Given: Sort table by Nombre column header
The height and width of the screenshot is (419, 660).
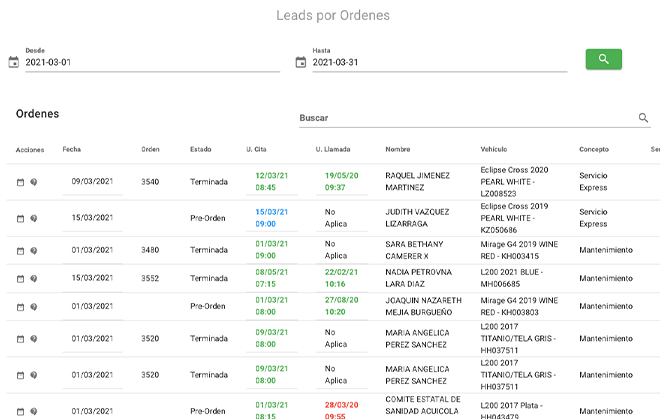Looking at the screenshot, I should [x=398, y=149].
